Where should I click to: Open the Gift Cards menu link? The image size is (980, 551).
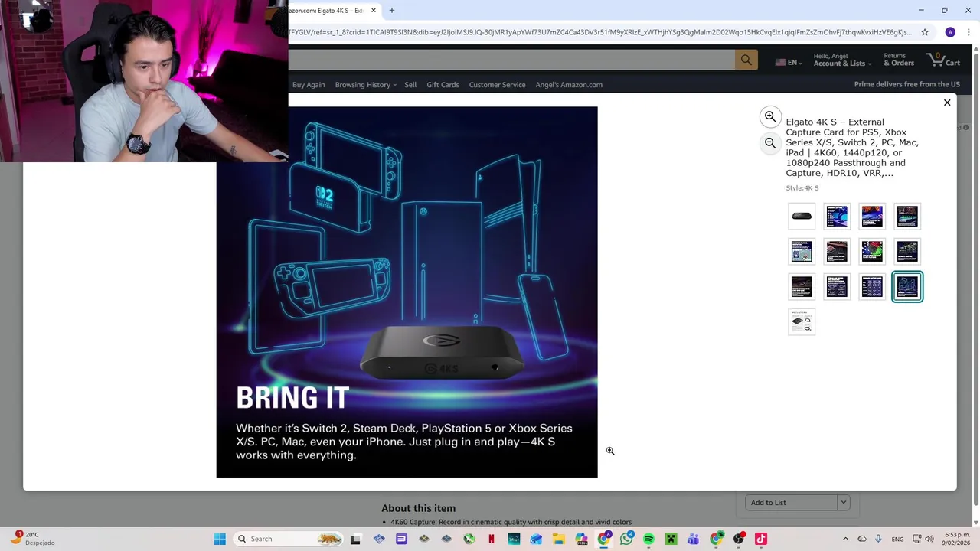(443, 85)
